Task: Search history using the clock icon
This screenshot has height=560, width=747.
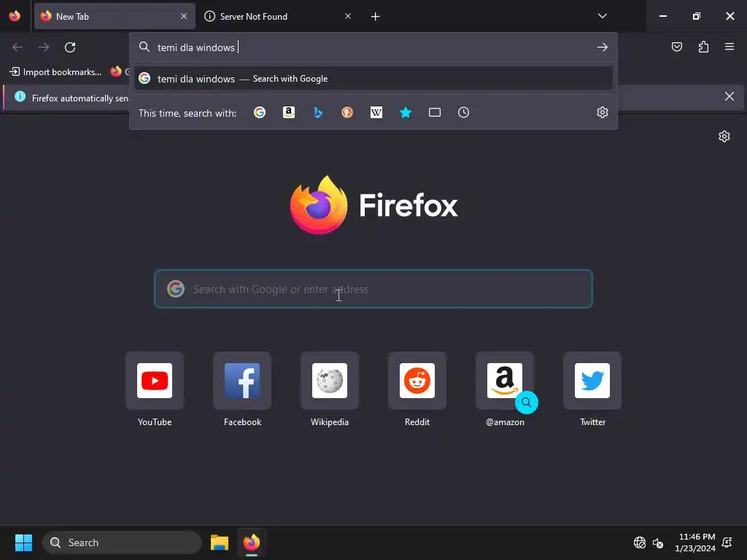Action: click(463, 112)
